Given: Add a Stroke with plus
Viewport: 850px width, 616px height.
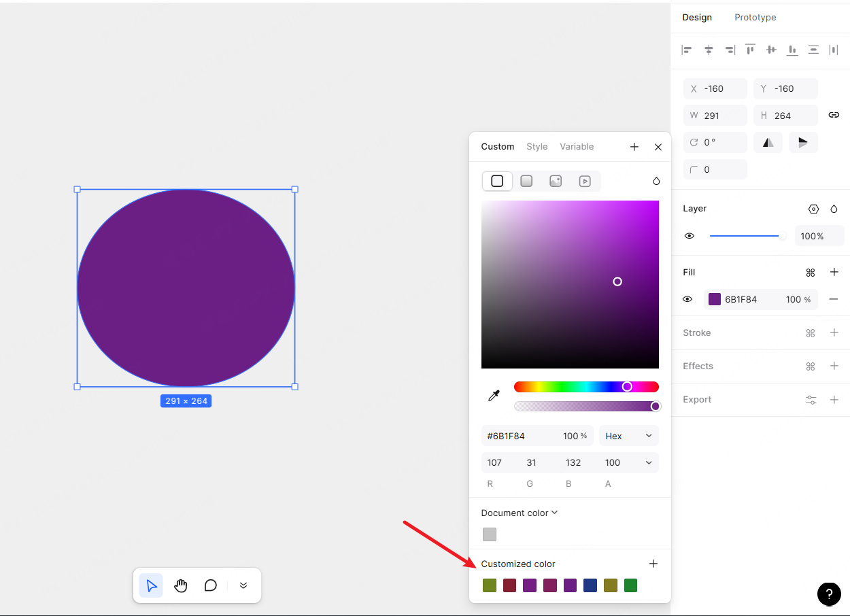Looking at the screenshot, I should point(834,332).
